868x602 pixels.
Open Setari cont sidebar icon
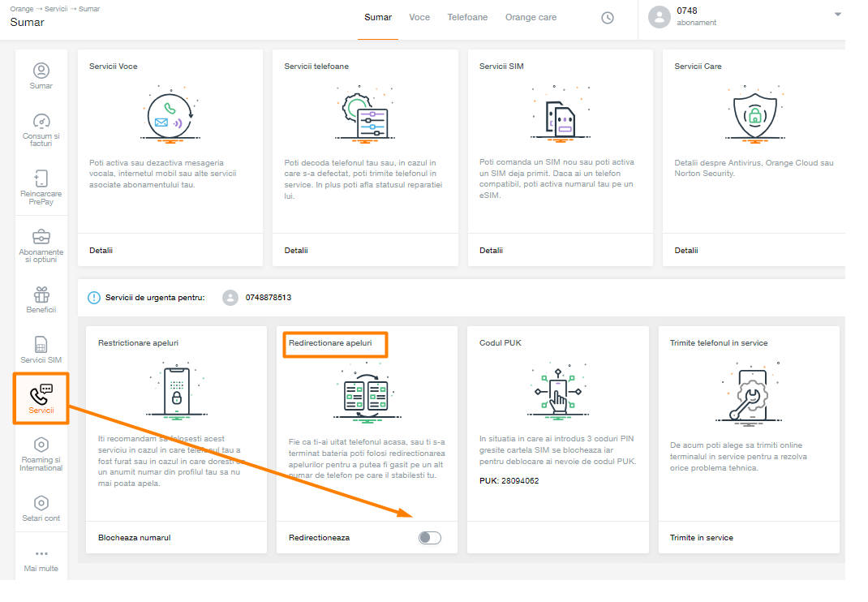(41, 503)
